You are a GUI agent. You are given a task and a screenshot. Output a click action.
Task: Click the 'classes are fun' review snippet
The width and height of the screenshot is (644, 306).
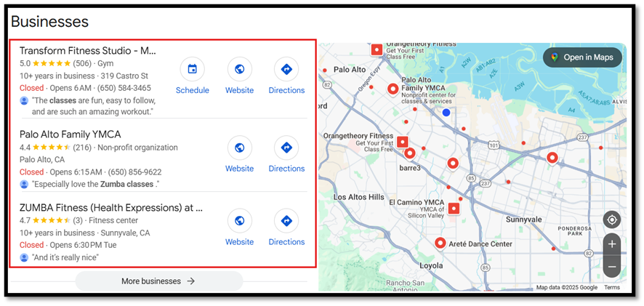click(94, 106)
